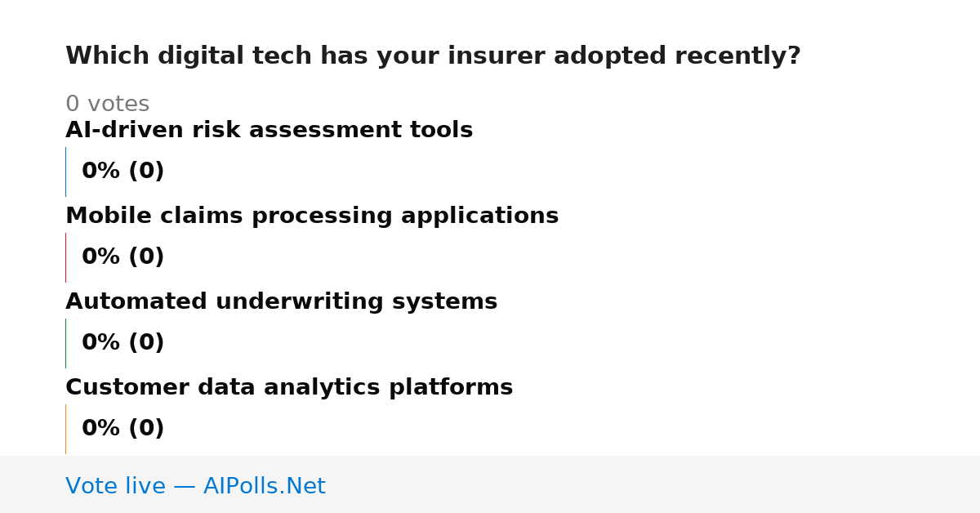Open the Vote live — AIPolls.Net link
The height and width of the screenshot is (513, 980).
click(x=195, y=487)
